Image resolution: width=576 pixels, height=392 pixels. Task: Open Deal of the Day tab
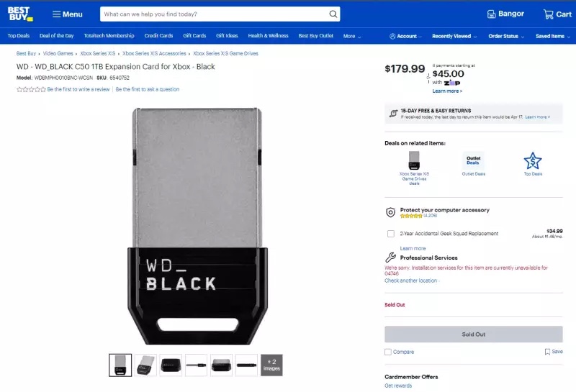click(57, 35)
